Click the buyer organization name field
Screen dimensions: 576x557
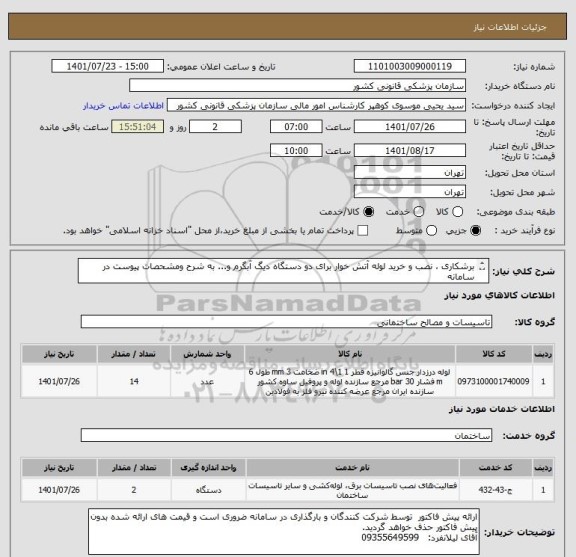[x=298, y=86]
